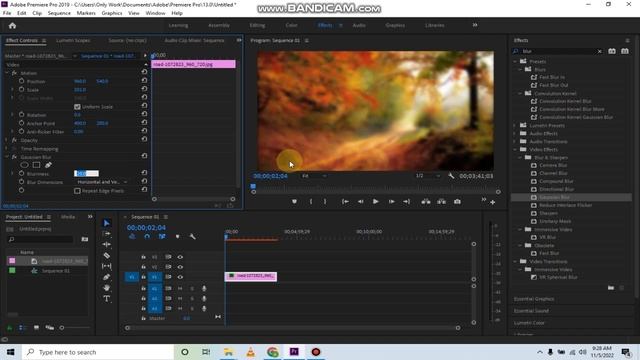Open the Graphics menu
The height and width of the screenshot is (360, 640).
pyautogui.click(x=112, y=13)
